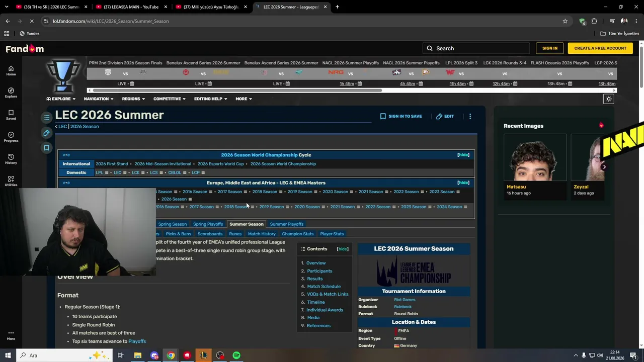644x362 pixels.
Task: Open the tab search dropdown arrow
Action: point(6,7)
